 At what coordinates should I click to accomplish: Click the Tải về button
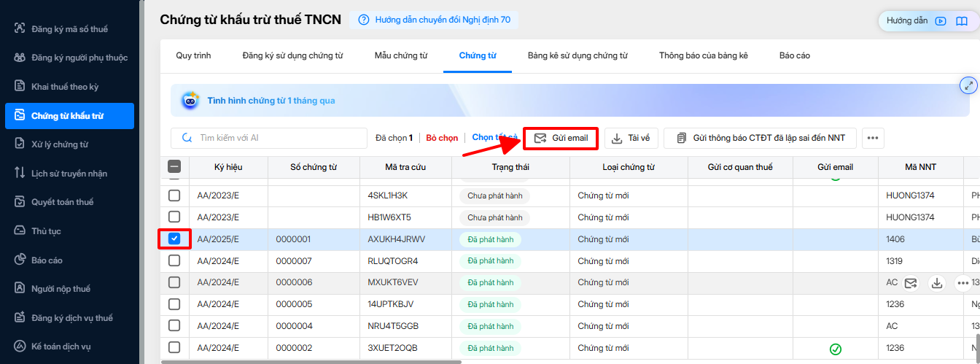pyautogui.click(x=631, y=138)
